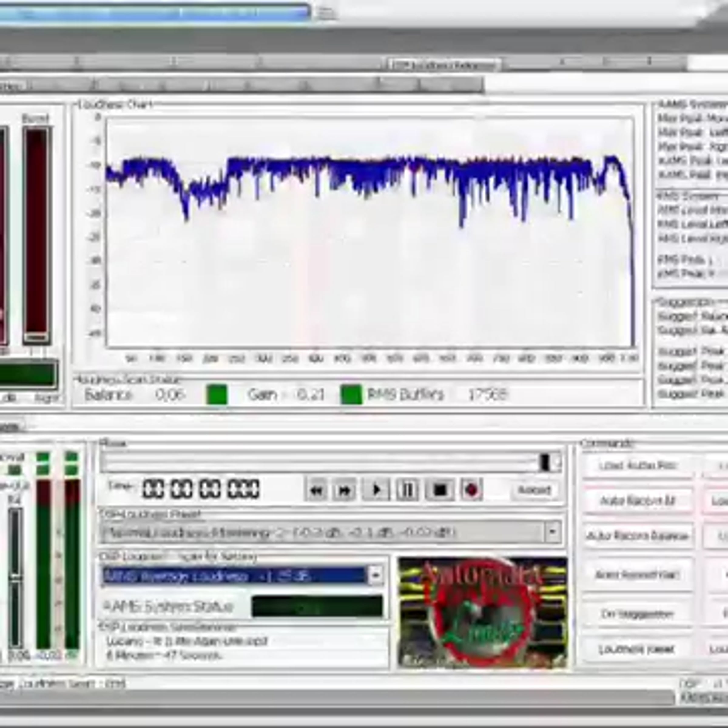Pause audio with the pause button
Image resolution: width=728 pixels, height=728 pixels.
click(x=407, y=490)
